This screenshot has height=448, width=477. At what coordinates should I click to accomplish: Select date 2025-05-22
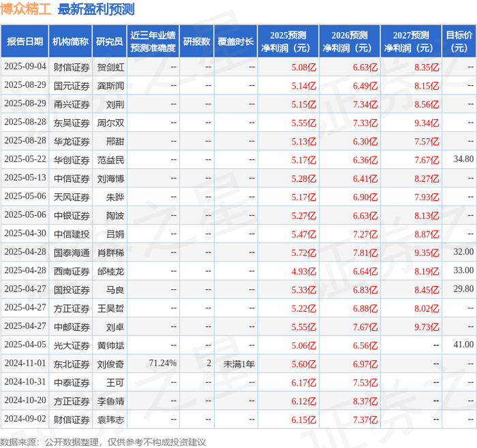(x=25, y=159)
